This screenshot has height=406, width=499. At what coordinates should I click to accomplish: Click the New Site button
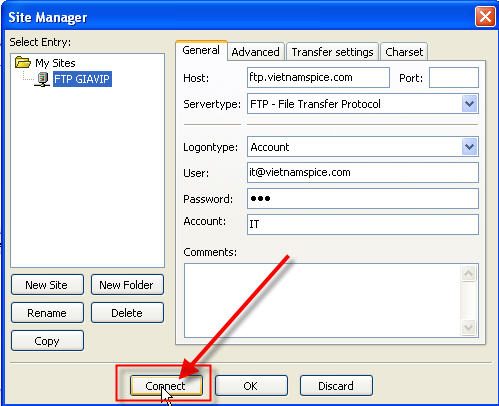click(47, 285)
